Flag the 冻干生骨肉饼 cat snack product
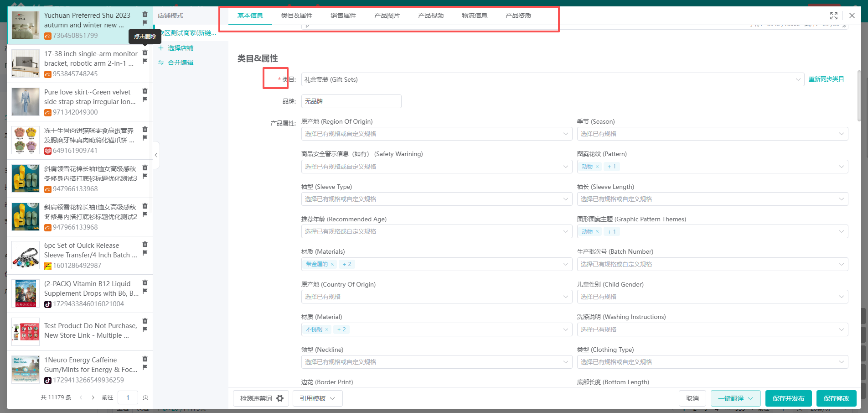Screen dimensions: 868x413 (145, 137)
